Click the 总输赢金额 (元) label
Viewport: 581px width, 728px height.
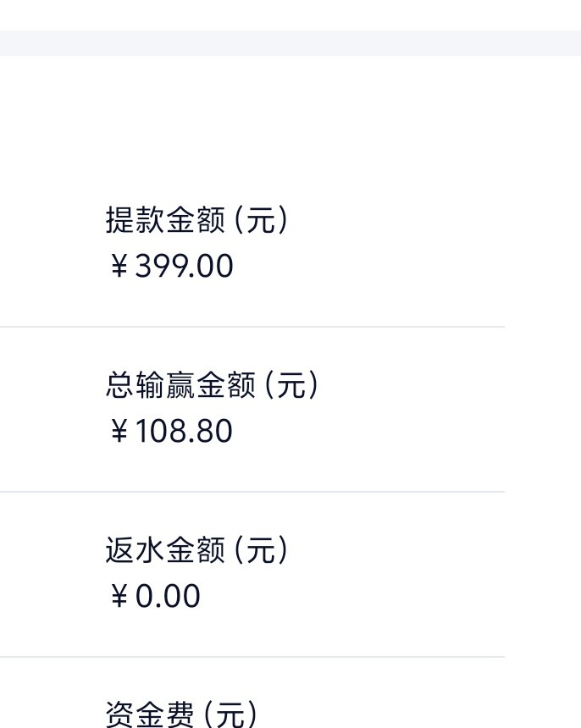coord(212,385)
